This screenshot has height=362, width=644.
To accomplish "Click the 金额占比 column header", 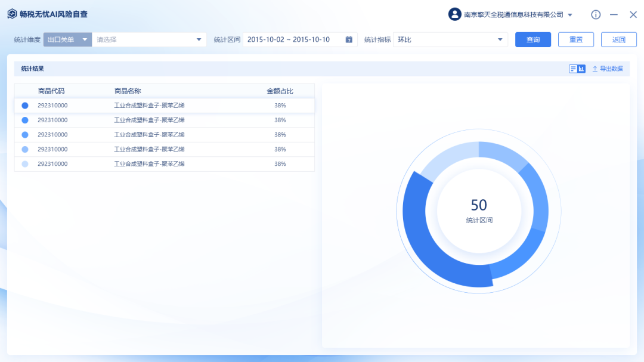I will coord(280,91).
